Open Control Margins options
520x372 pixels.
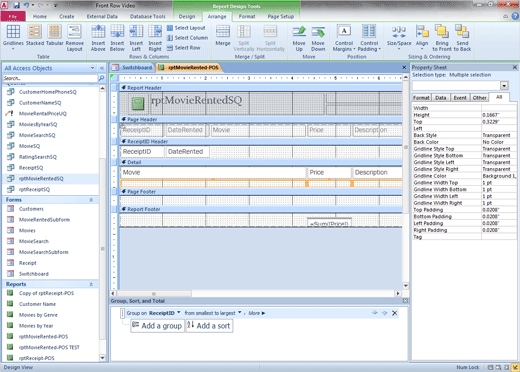(344, 38)
